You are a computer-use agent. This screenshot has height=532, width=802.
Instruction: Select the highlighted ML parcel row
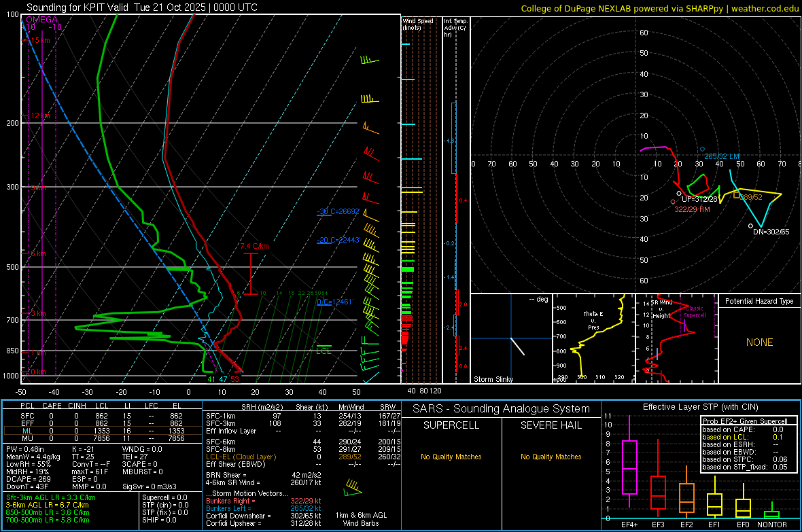click(101, 431)
